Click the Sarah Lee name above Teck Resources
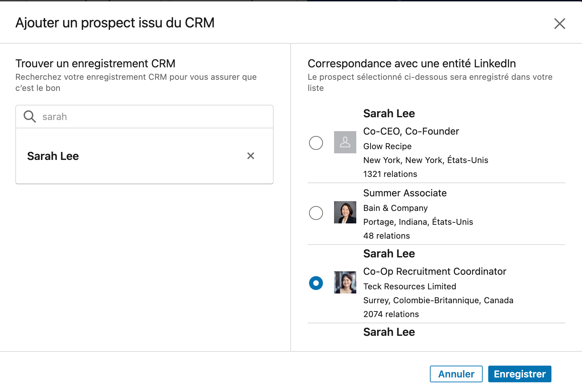 389,254
